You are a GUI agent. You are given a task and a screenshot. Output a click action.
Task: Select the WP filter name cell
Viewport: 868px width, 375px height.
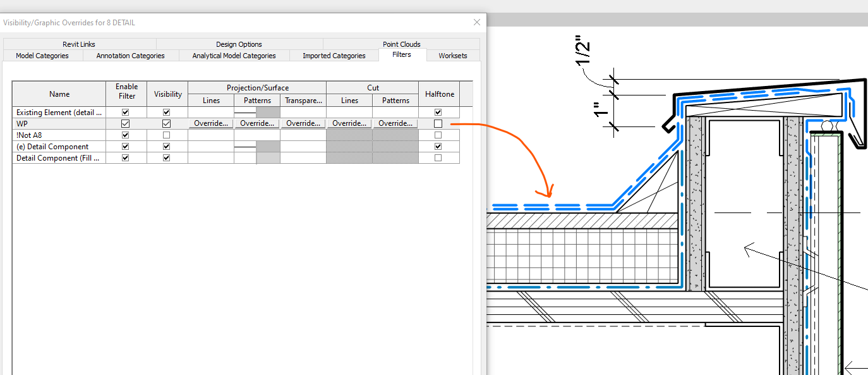pos(59,123)
